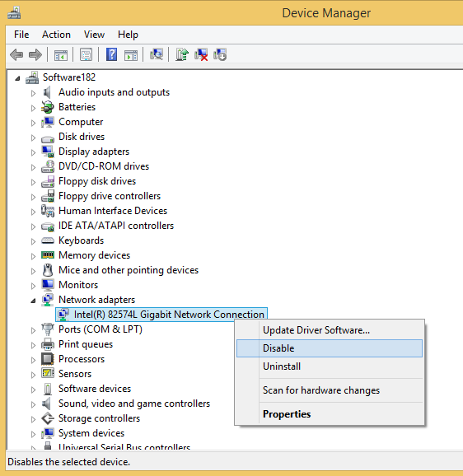Expand the Computer node
This screenshot has height=476, width=463.
pos(33,123)
